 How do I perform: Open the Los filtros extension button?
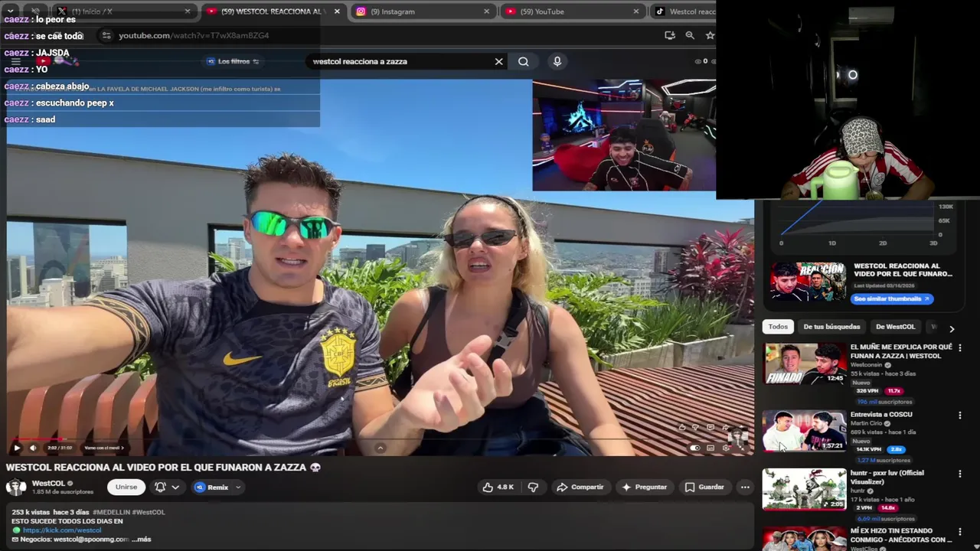click(234, 61)
